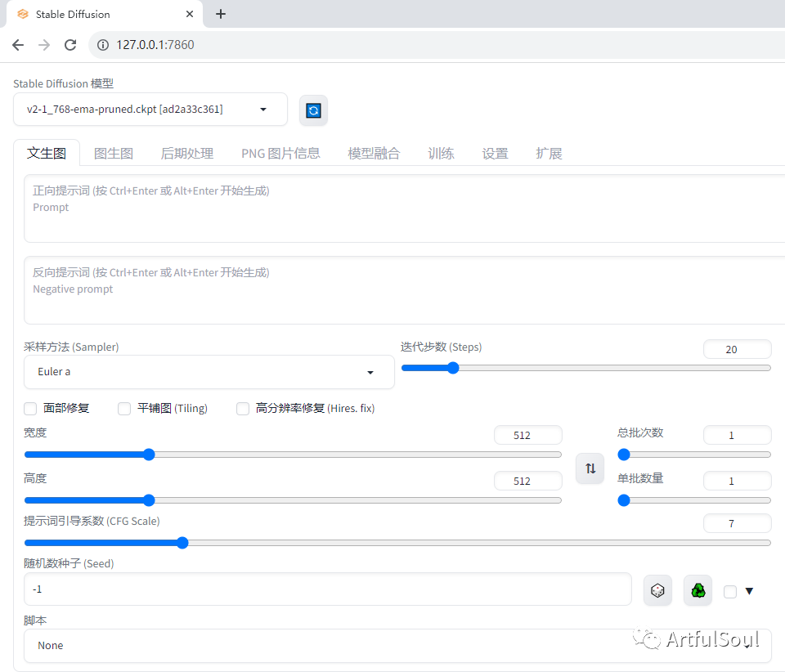Reuse last seed with green recycle icon
The width and height of the screenshot is (785, 672).
click(698, 591)
